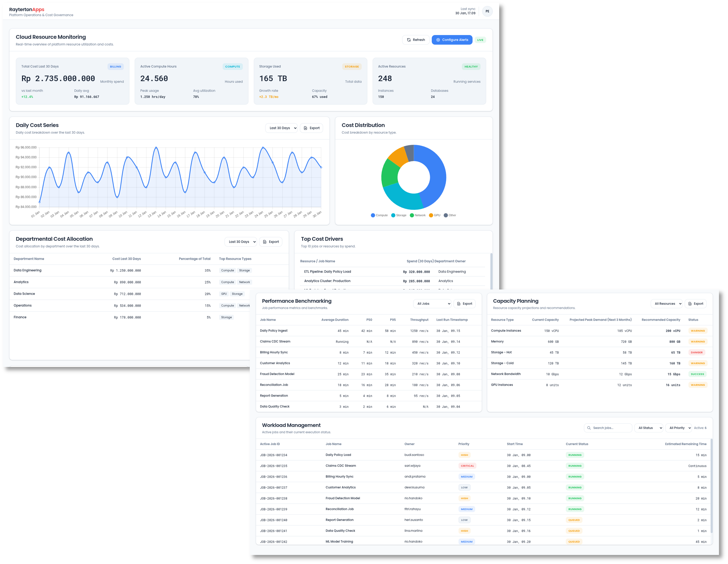Click the Export icon on Performance Benchmarking
The height and width of the screenshot is (564, 728).
tap(459, 304)
